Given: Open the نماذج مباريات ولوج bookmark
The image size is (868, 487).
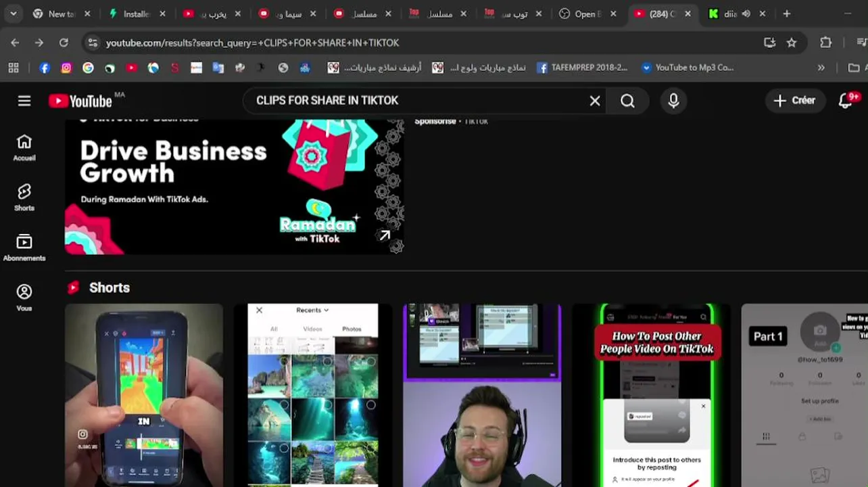Looking at the screenshot, I should (479, 68).
